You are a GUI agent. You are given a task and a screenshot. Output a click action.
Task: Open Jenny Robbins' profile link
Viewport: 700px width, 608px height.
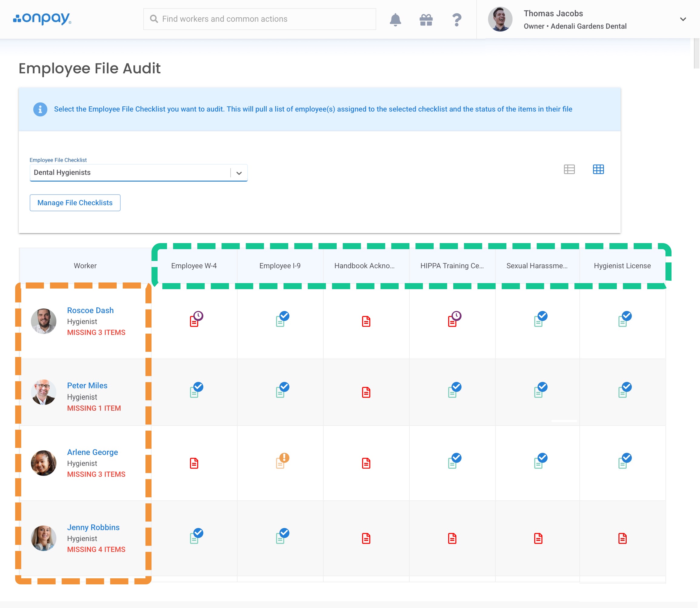coord(93,527)
